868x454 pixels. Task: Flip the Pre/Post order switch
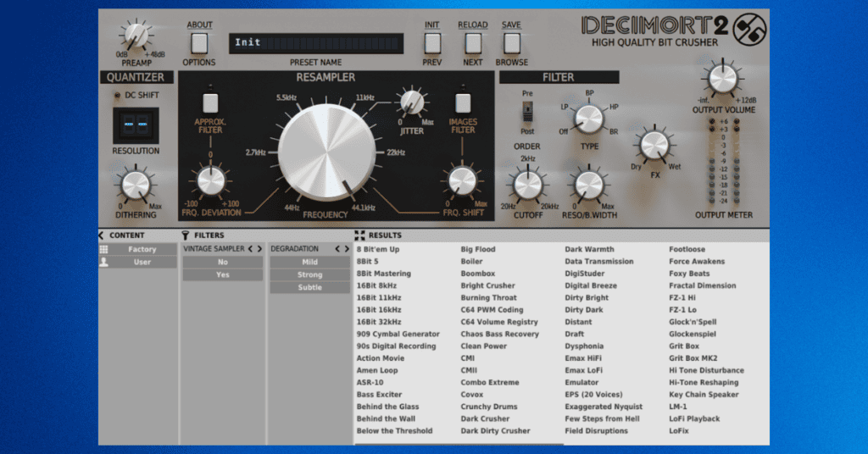point(527,113)
